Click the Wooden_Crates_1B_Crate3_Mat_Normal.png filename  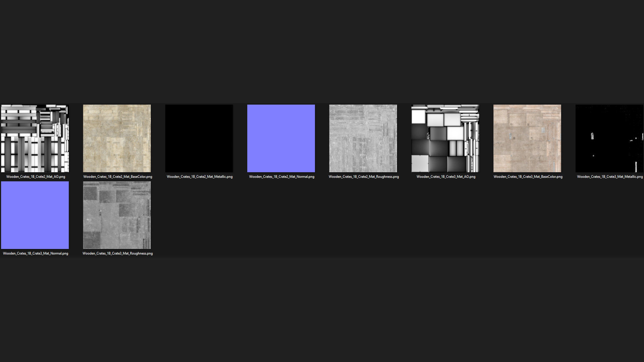pos(36,253)
